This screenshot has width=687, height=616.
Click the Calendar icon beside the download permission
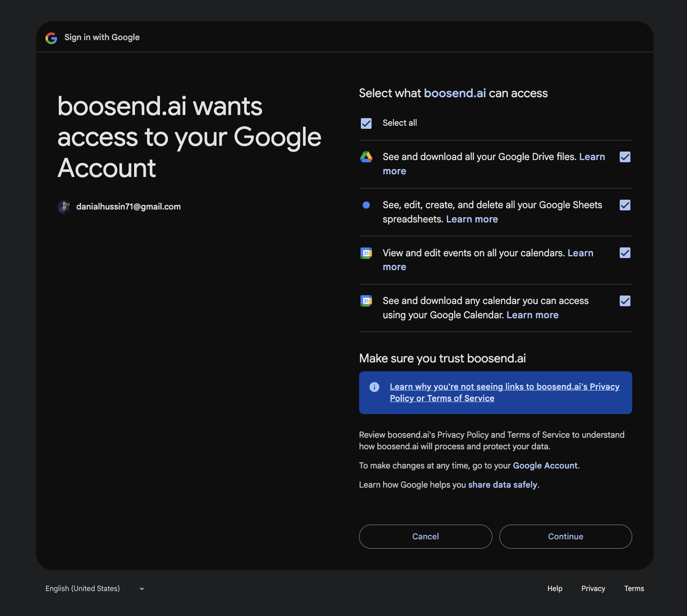click(366, 301)
